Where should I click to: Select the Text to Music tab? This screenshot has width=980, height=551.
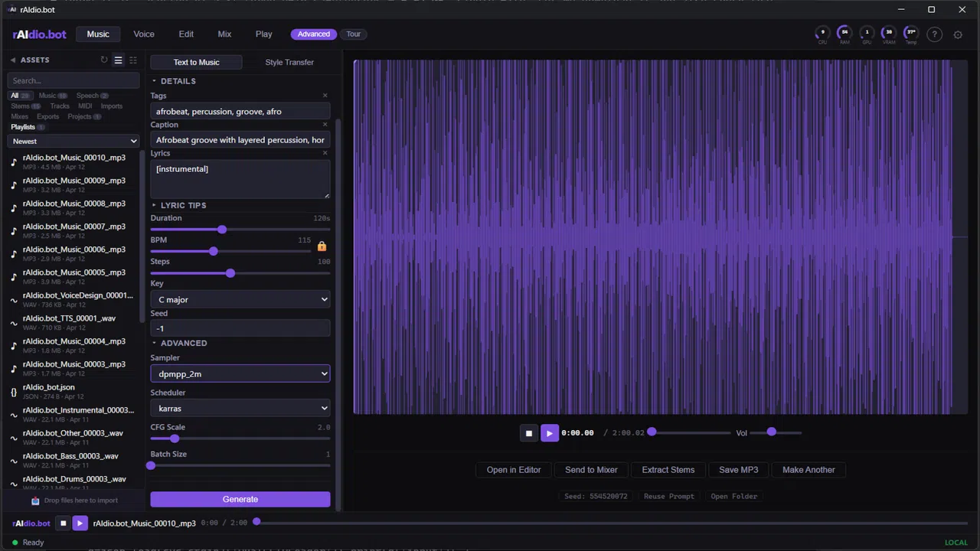click(196, 62)
